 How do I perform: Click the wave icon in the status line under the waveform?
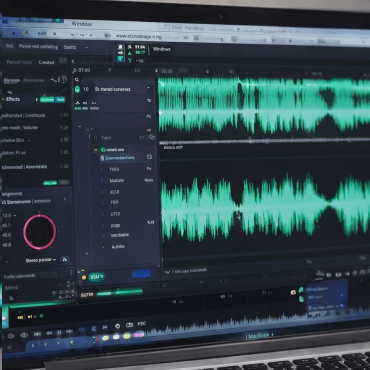pos(168,273)
